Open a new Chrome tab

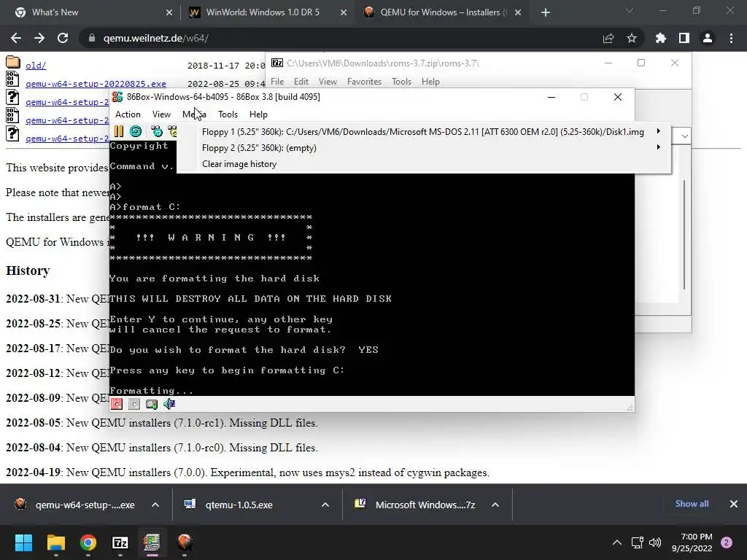click(546, 13)
